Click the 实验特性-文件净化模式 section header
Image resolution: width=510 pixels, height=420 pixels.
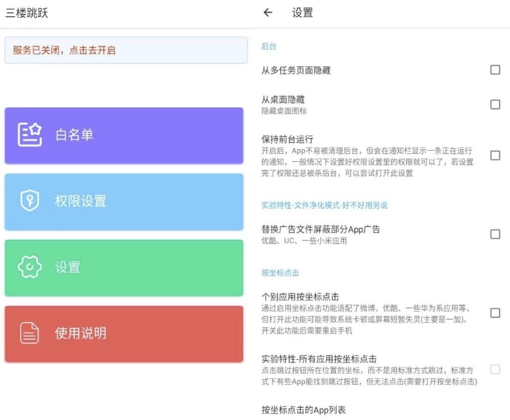coord(324,205)
